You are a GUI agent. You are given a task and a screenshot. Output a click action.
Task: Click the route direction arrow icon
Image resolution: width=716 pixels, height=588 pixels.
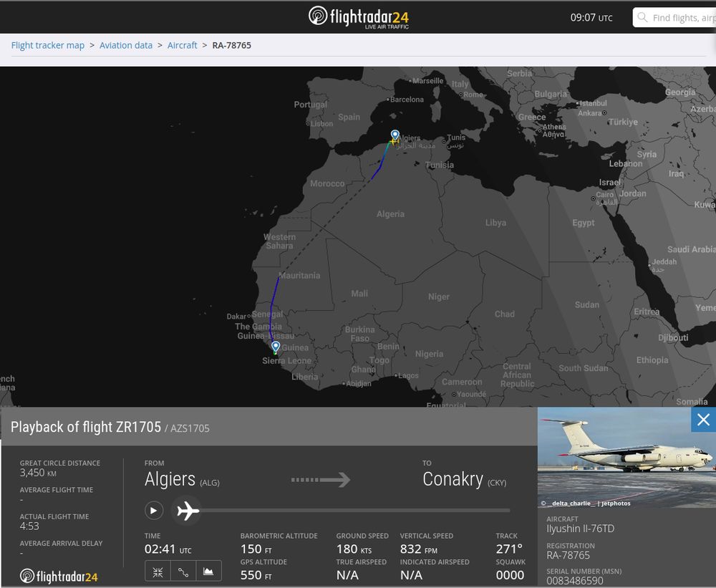(x=321, y=480)
